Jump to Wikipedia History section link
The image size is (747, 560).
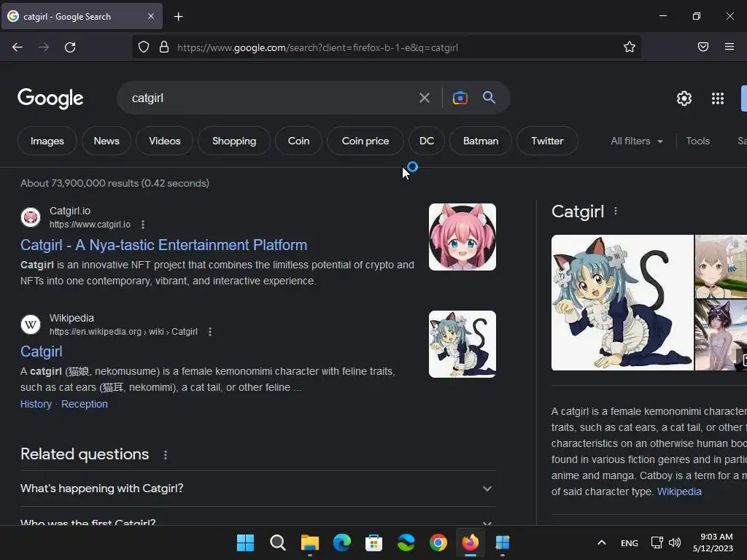36,404
